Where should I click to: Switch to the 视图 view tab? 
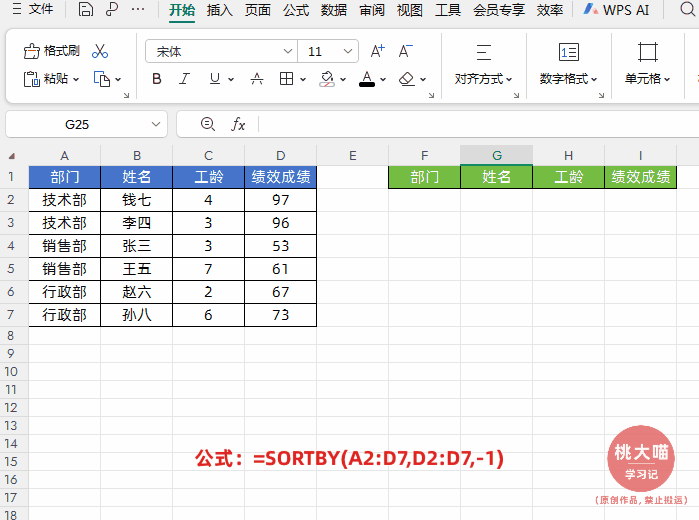click(x=410, y=9)
